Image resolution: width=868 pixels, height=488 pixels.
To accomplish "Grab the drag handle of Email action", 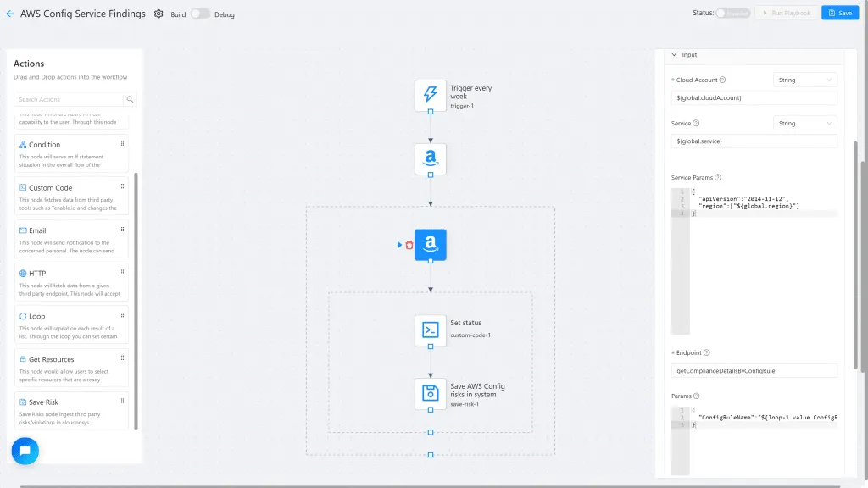I will click(122, 229).
